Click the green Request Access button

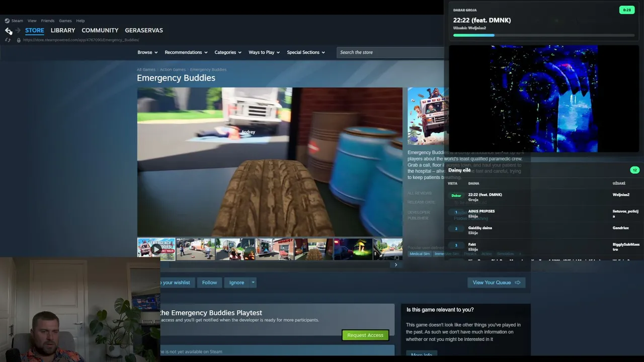pos(365,335)
